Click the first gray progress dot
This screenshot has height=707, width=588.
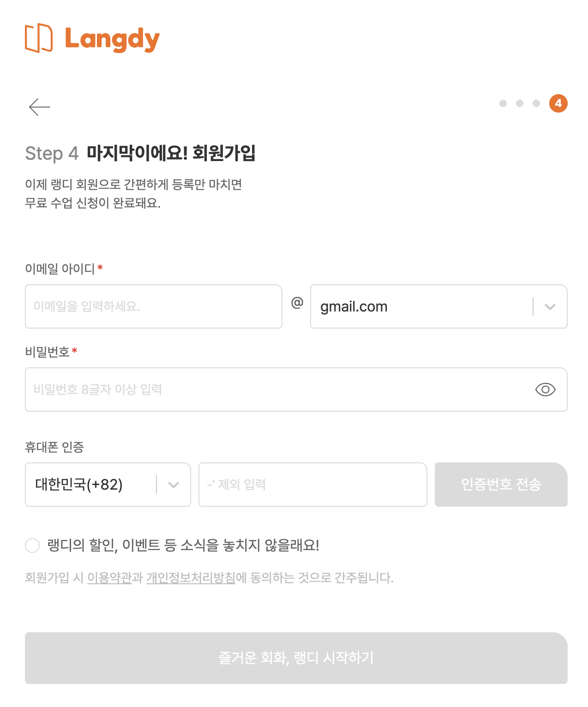point(502,103)
